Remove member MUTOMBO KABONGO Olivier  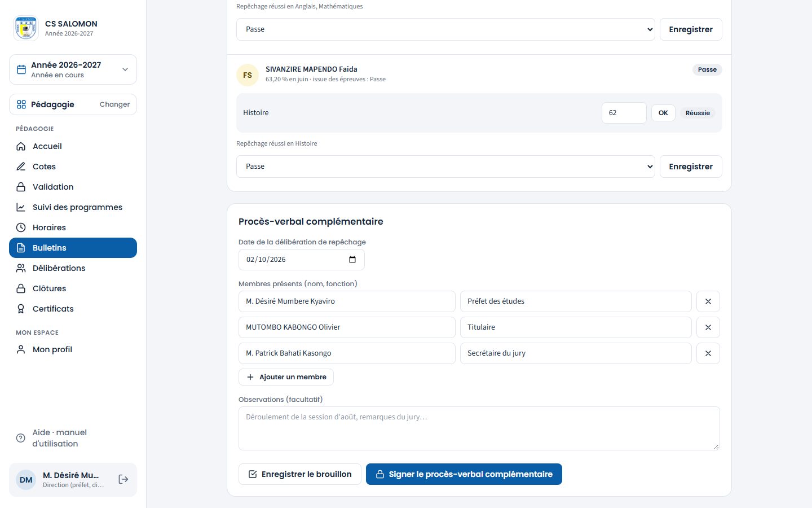point(708,327)
